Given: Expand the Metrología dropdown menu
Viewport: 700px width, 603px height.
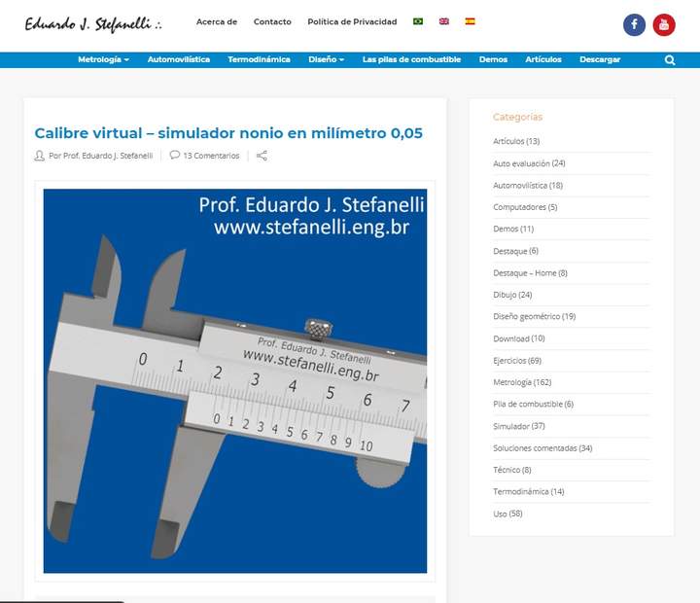Looking at the screenshot, I should [103, 59].
